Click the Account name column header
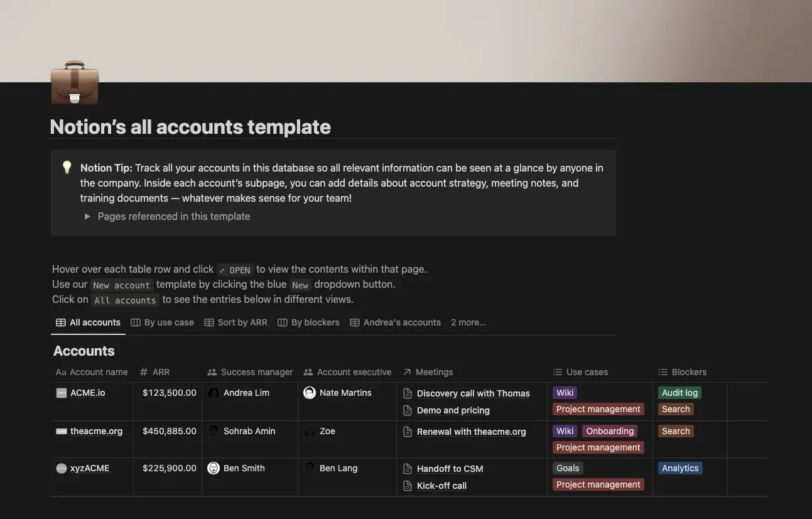 tap(92, 372)
